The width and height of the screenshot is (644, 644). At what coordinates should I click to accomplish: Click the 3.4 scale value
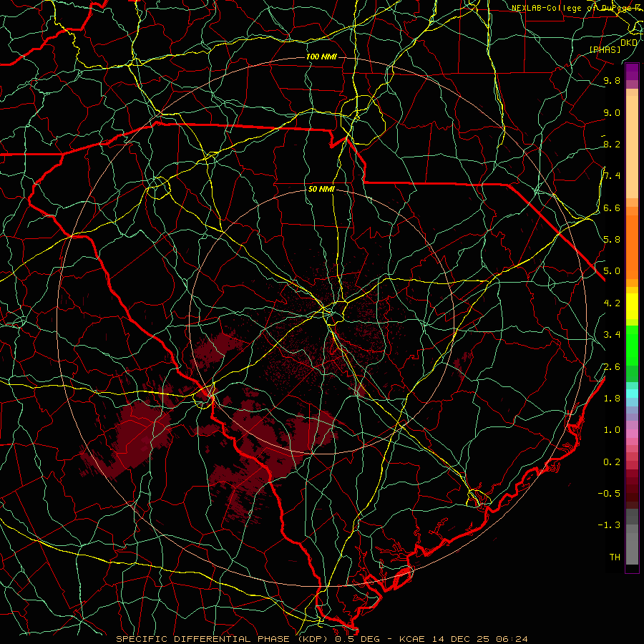pyautogui.click(x=612, y=334)
